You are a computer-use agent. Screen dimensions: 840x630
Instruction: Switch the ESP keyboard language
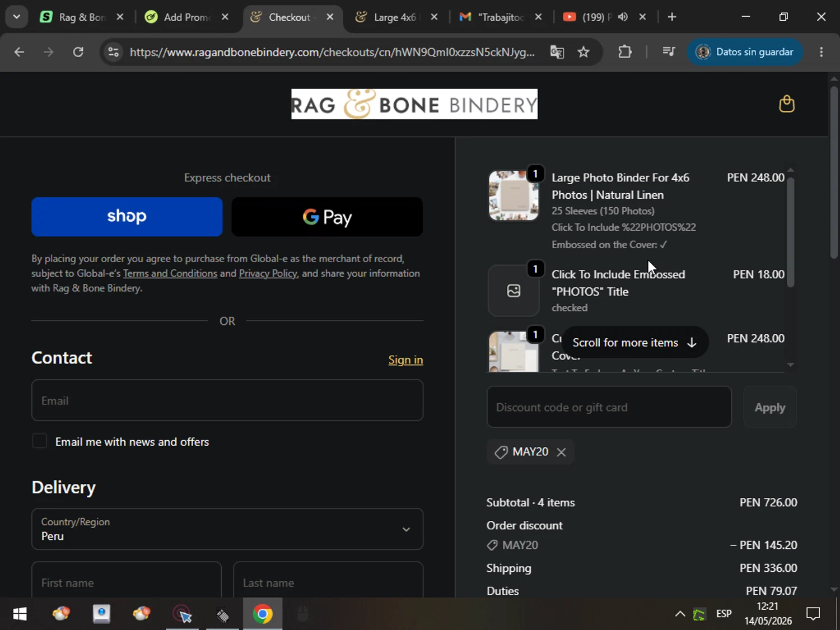point(724,614)
